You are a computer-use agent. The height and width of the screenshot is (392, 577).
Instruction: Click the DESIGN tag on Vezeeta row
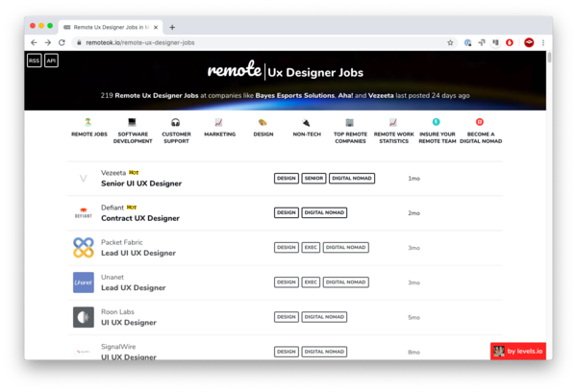click(287, 179)
